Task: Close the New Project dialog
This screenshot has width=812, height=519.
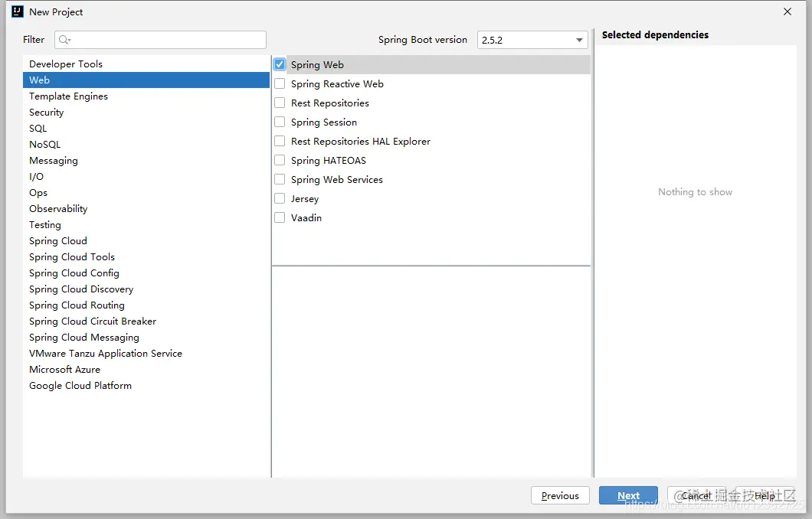Action: pos(787,11)
